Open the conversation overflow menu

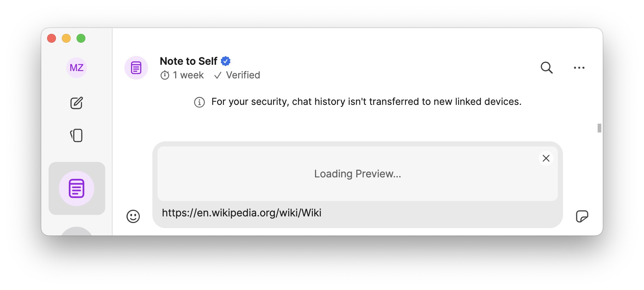pos(579,68)
